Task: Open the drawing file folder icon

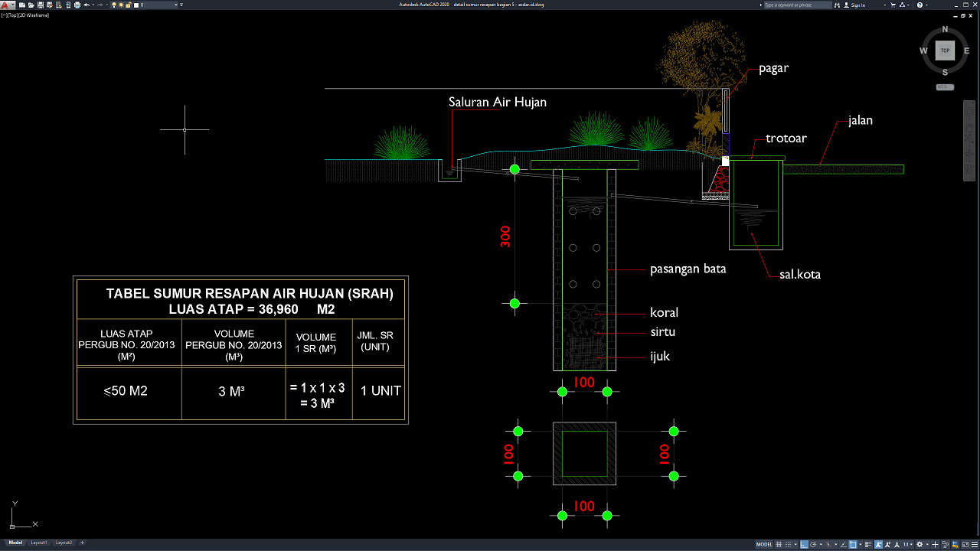Action: tap(30, 5)
